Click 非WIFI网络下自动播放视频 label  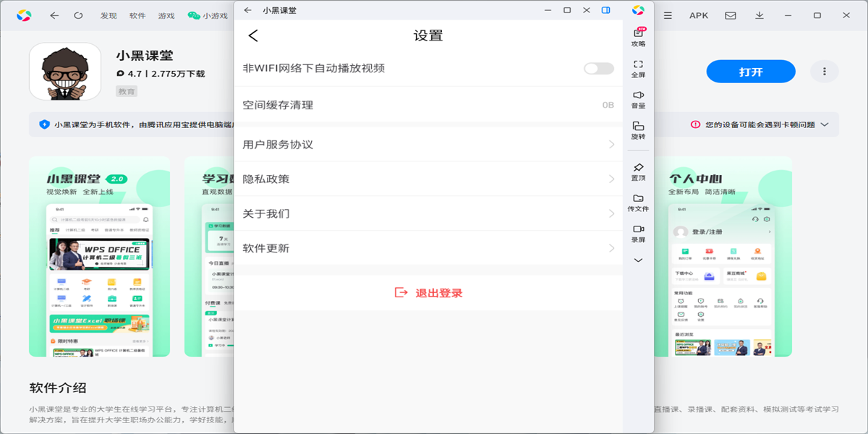point(314,69)
